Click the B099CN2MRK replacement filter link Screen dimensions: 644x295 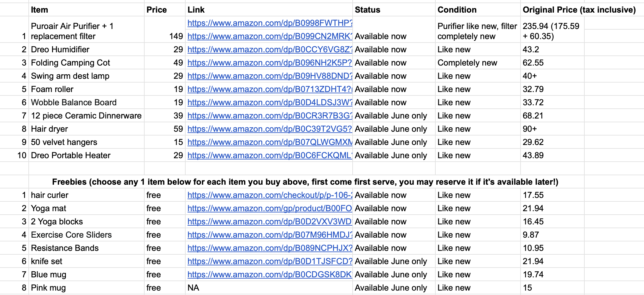[270, 36]
